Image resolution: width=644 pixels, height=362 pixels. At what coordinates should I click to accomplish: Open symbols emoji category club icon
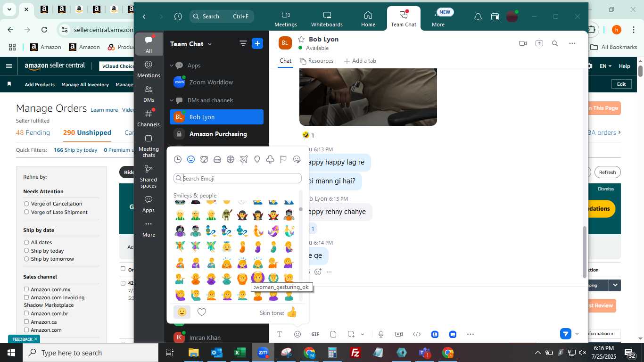(x=270, y=159)
